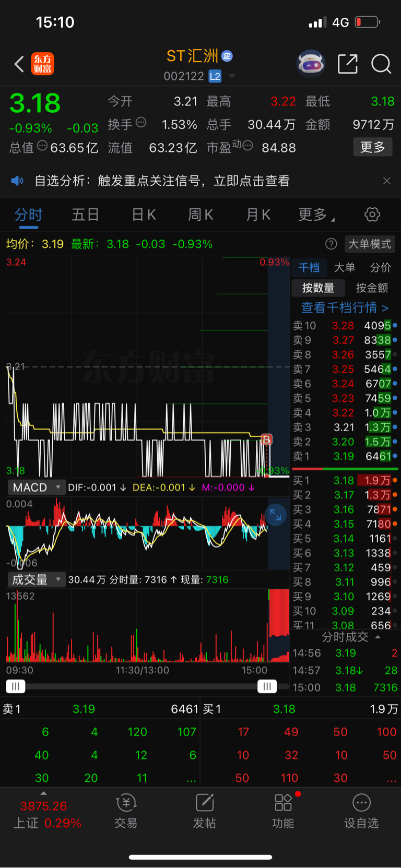Select the 买5 3.14 order row
Screen dimensions: 401x868
(x=345, y=538)
